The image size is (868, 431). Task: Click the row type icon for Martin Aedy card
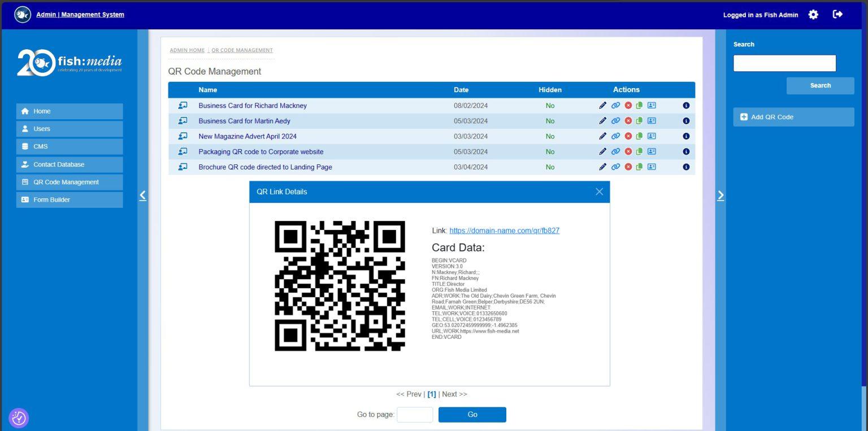click(183, 121)
